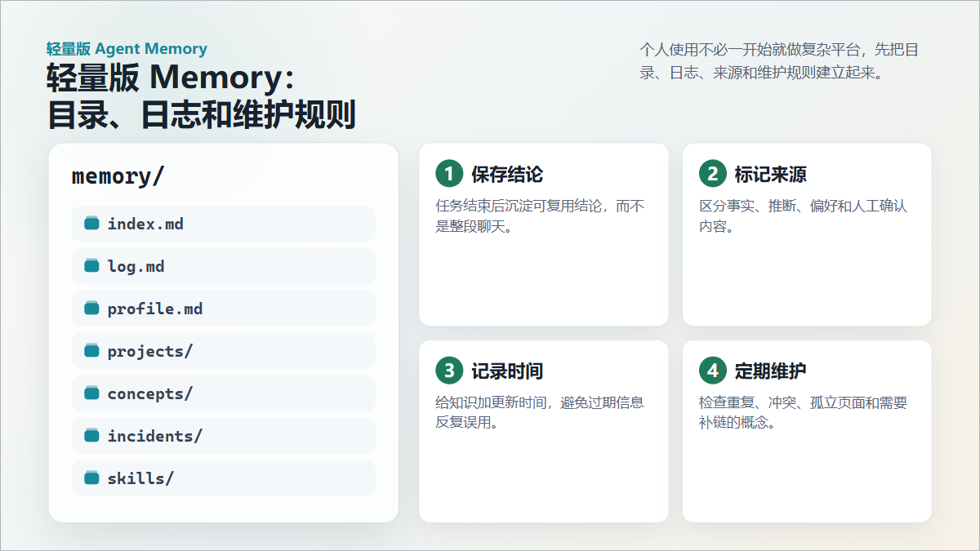Click the folder icon beside skills/

pos(91,478)
